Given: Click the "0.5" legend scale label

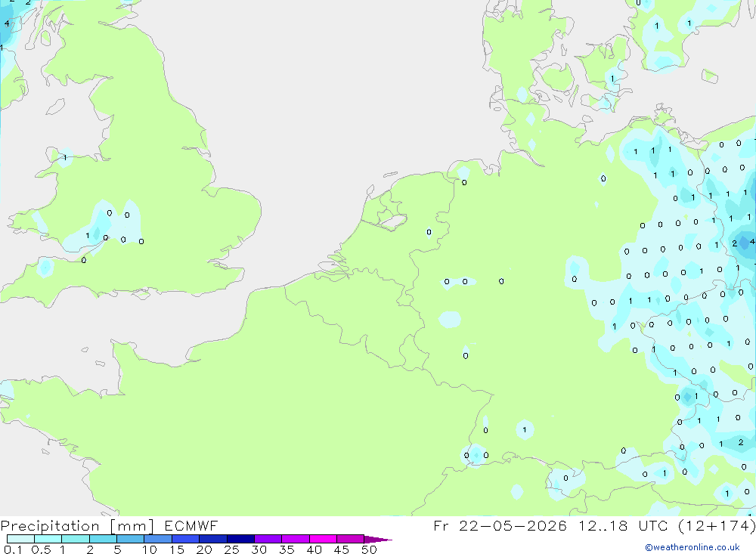Looking at the screenshot, I should (x=41, y=549).
